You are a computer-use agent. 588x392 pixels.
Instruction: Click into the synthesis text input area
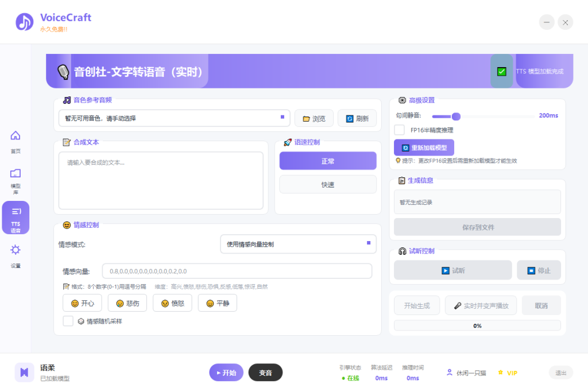[161, 181]
